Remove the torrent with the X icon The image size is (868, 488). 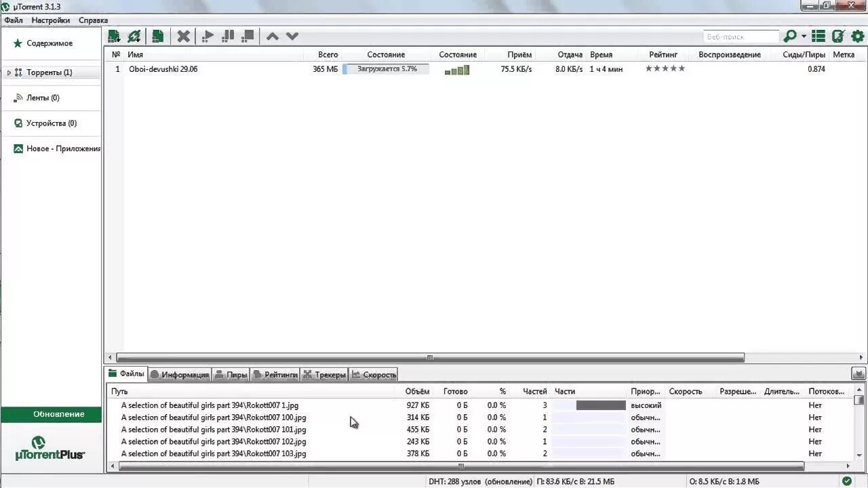point(183,37)
